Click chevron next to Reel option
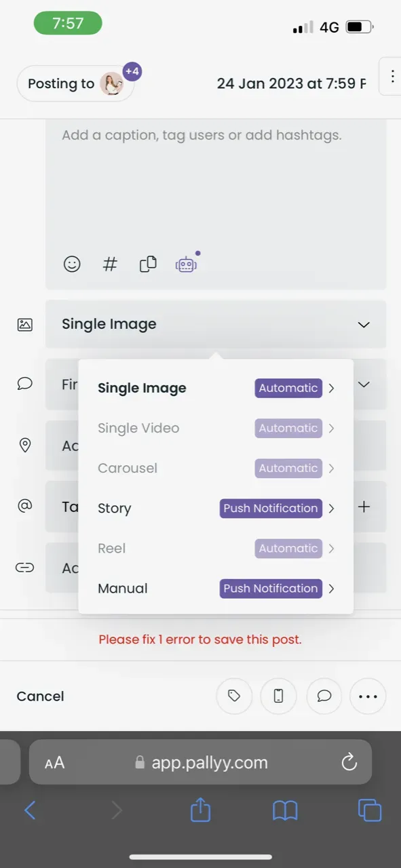 331,549
